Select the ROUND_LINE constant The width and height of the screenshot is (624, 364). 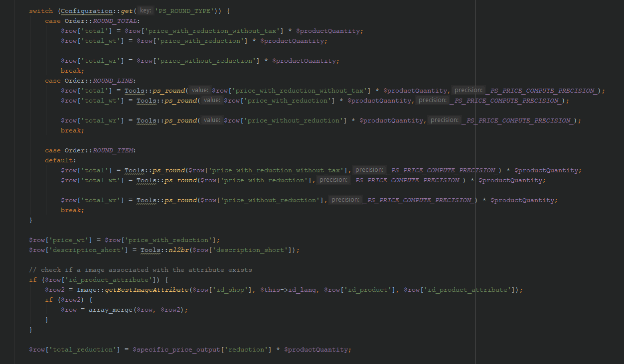coord(113,81)
